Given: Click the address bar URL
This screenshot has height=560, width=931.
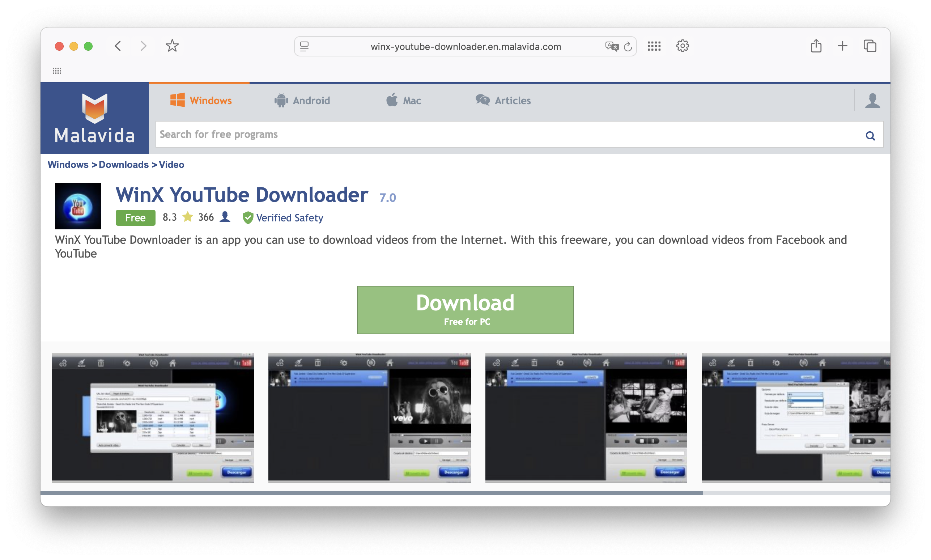Looking at the screenshot, I should tap(466, 46).
